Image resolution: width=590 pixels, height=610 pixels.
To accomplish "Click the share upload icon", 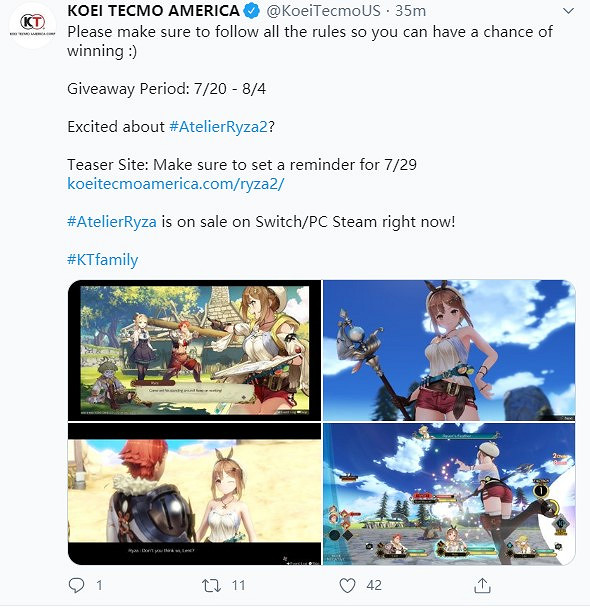I will click(x=482, y=585).
